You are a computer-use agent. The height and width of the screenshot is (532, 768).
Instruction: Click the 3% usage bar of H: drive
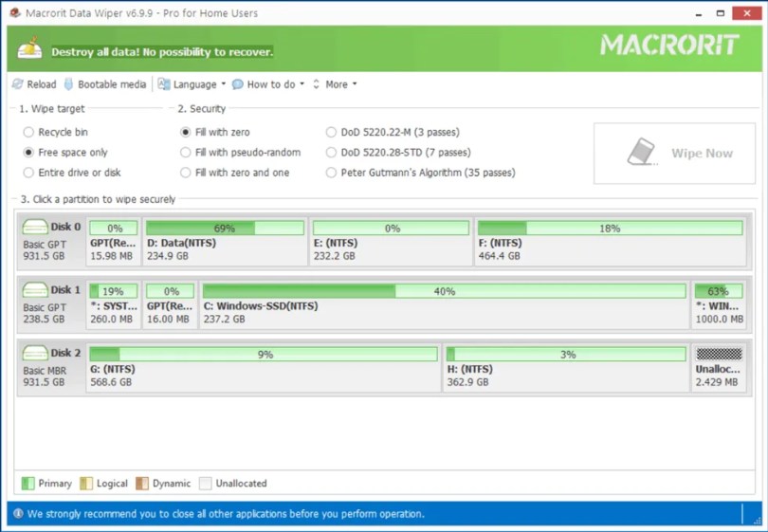(x=566, y=354)
